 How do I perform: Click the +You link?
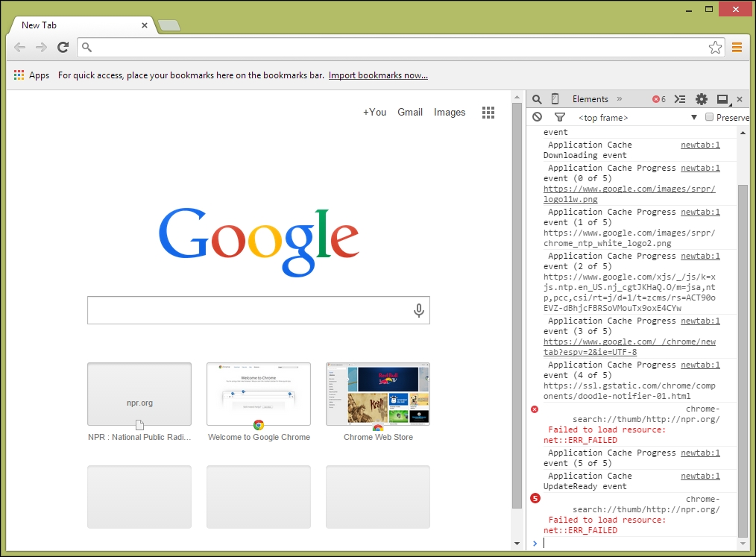point(374,113)
